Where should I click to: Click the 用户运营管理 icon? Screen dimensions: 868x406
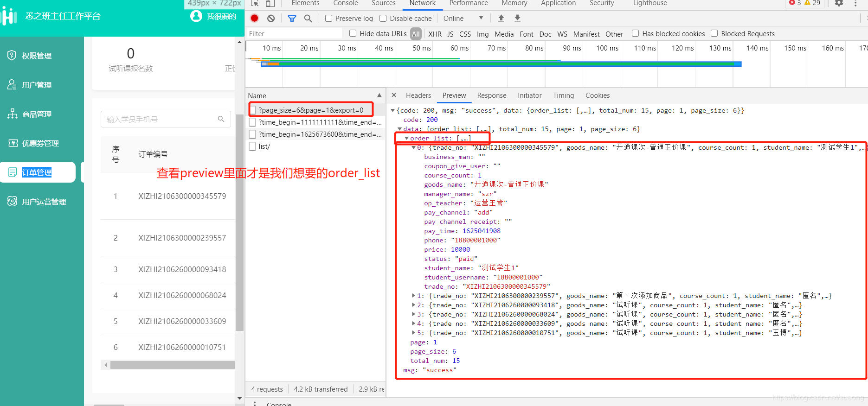click(12, 201)
